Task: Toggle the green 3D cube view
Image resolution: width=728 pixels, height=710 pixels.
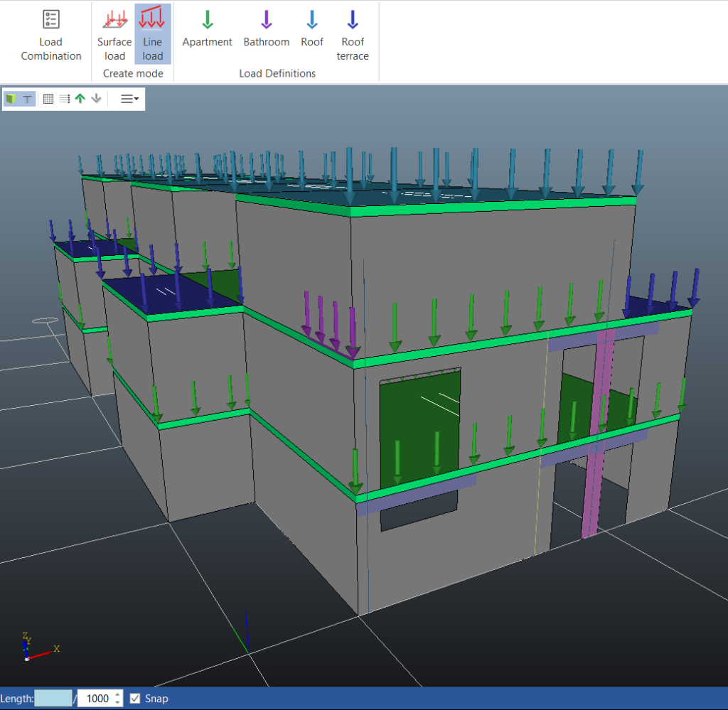Action: 11,99
